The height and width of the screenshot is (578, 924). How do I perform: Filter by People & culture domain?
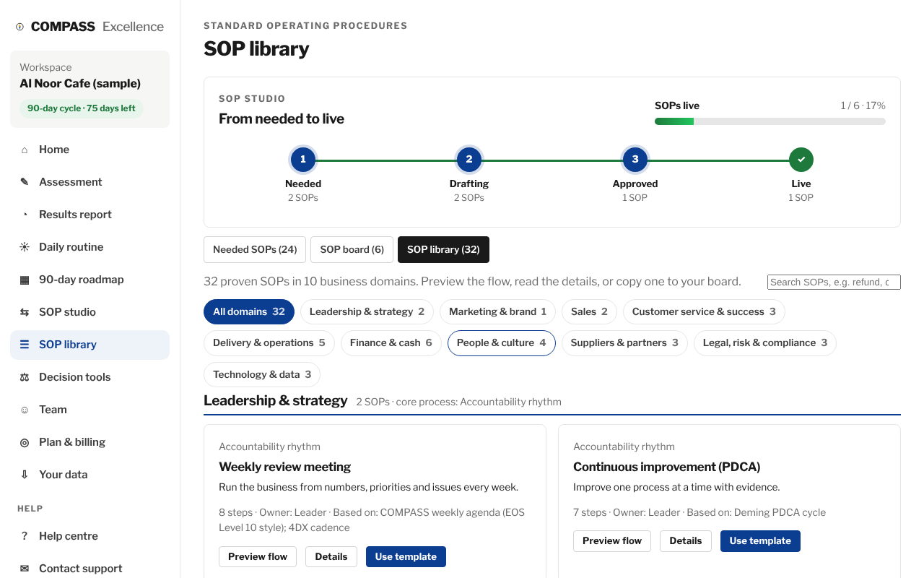pos(502,343)
